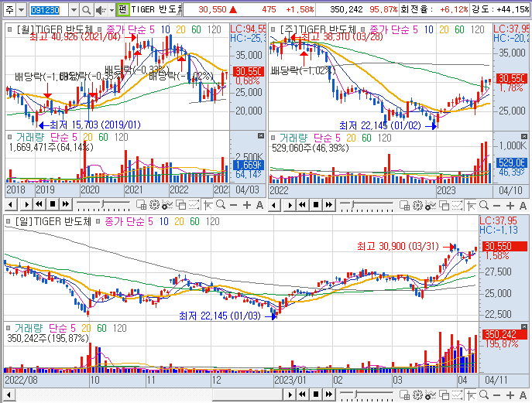The width and height of the screenshot is (532, 403).
Task: Step weekly chart back one bar
Action: [x=274, y=205]
